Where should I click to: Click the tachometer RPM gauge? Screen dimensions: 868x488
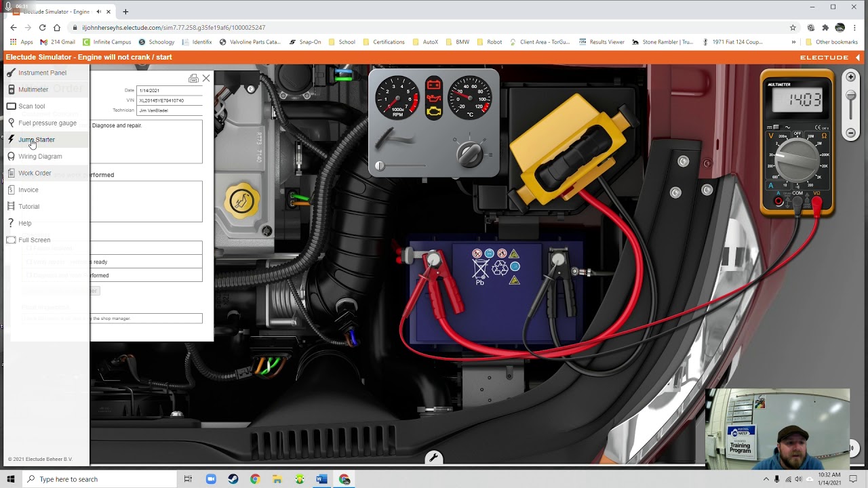(x=397, y=98)
